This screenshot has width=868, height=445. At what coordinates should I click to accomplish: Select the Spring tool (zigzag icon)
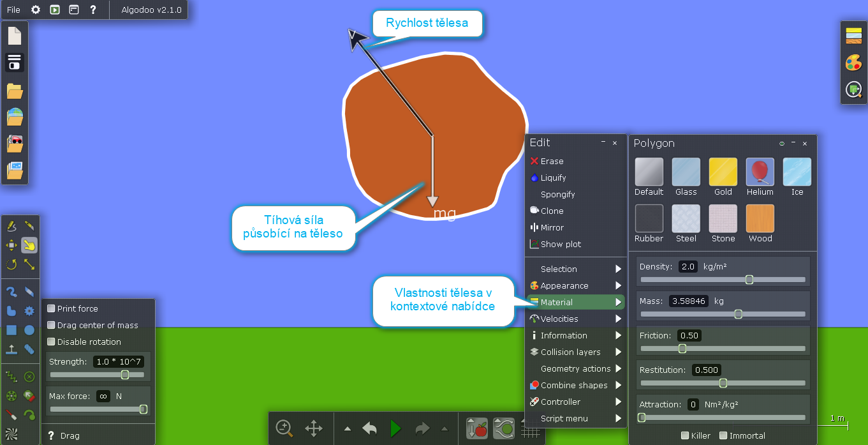pos(11,377)
